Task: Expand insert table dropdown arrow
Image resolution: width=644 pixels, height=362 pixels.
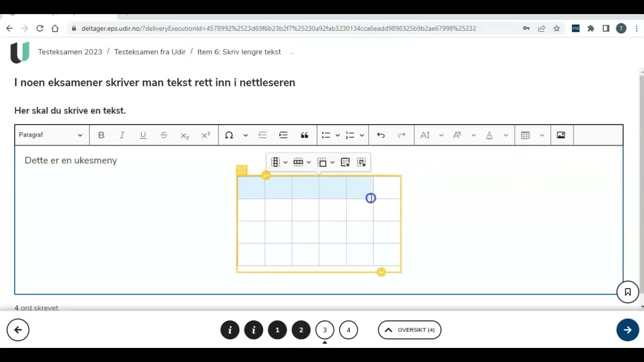Action: (x=542, y=135)
